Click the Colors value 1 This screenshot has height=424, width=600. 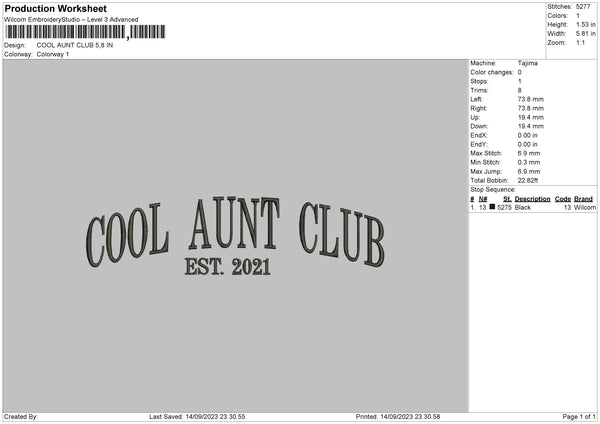(578, 16)
